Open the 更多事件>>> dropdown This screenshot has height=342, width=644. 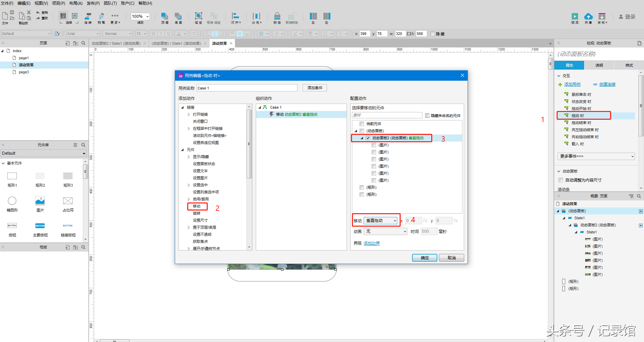(x=596, y=156)
